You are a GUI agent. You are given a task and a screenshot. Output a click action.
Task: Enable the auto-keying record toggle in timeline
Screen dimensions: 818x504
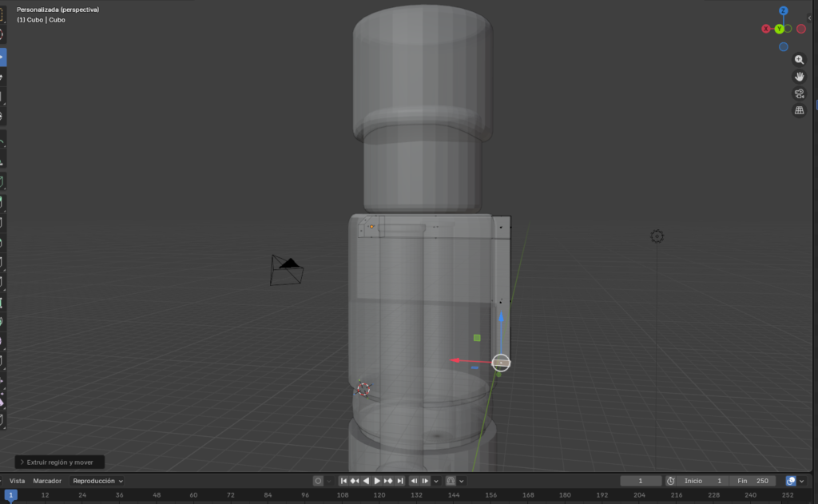(x=319, y=480)
